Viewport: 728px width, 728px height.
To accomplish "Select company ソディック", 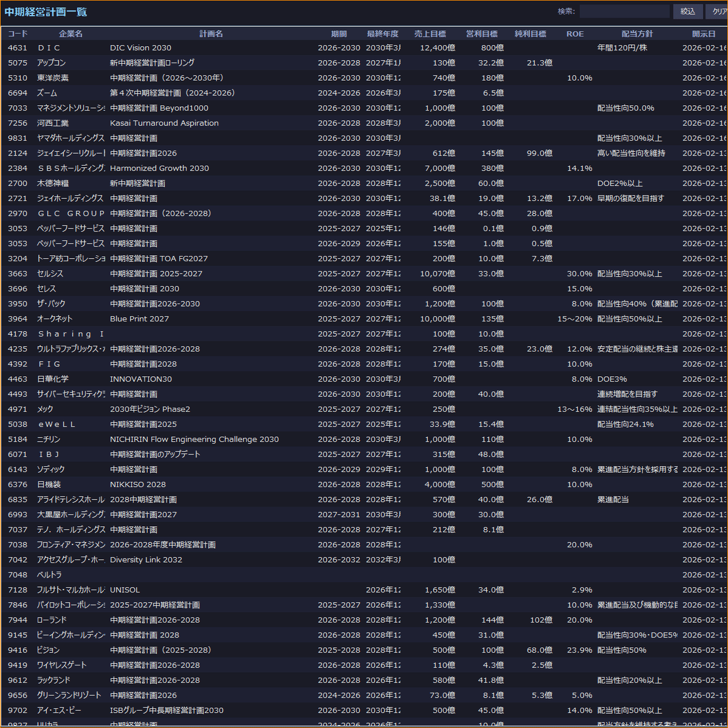I will coord(50,469).
